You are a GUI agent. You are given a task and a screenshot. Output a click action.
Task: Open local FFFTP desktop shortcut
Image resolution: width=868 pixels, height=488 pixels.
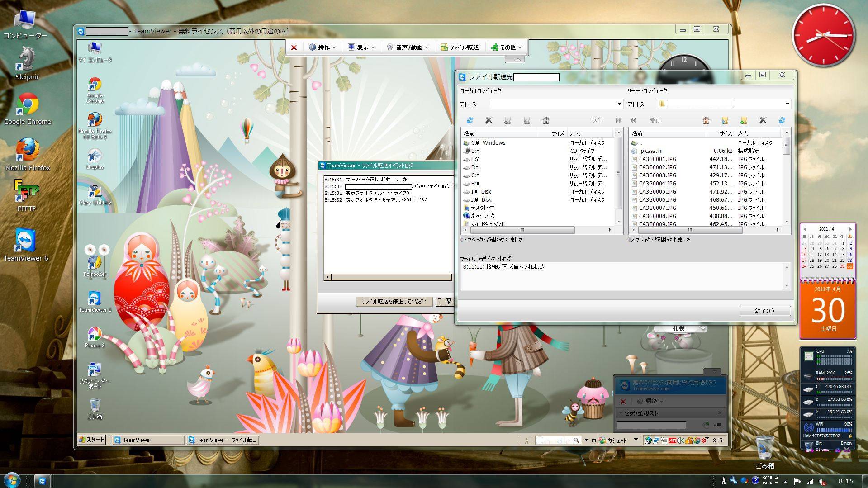(27, 195)
